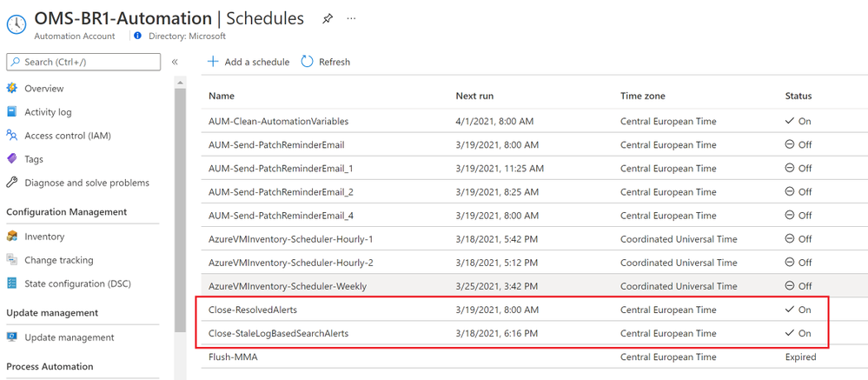Click the 3/19/2021, 8:25 AM next run
Viewport: 868px width, 380px height.
(497, 191)
